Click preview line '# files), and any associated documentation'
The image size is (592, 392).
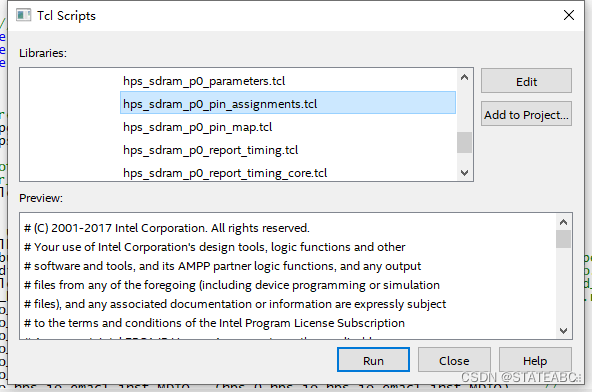[x=235, y=304]
